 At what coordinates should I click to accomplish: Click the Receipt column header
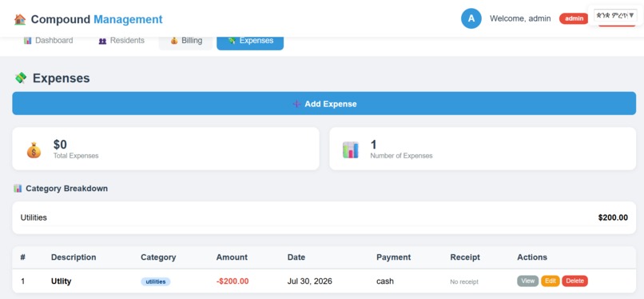click(465, 257)
